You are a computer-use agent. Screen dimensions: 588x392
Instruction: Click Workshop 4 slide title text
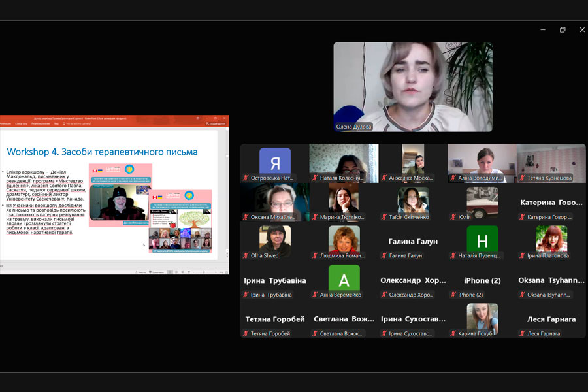click(102, 152)
